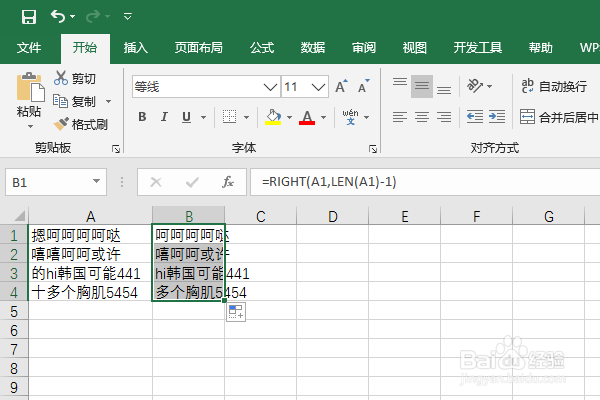The image size is (600, 400).
Task: Increase the indent
Action: click(x=497, y=117)
